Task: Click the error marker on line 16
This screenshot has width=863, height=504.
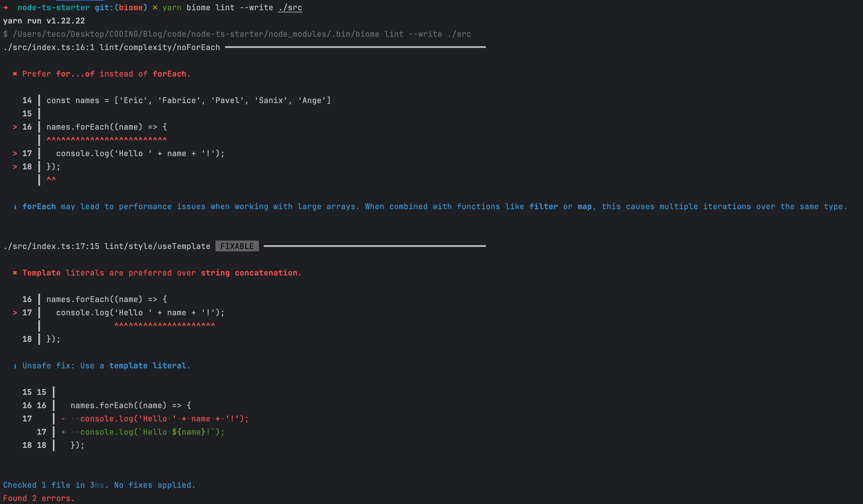Action: click(x=14, y=127)
